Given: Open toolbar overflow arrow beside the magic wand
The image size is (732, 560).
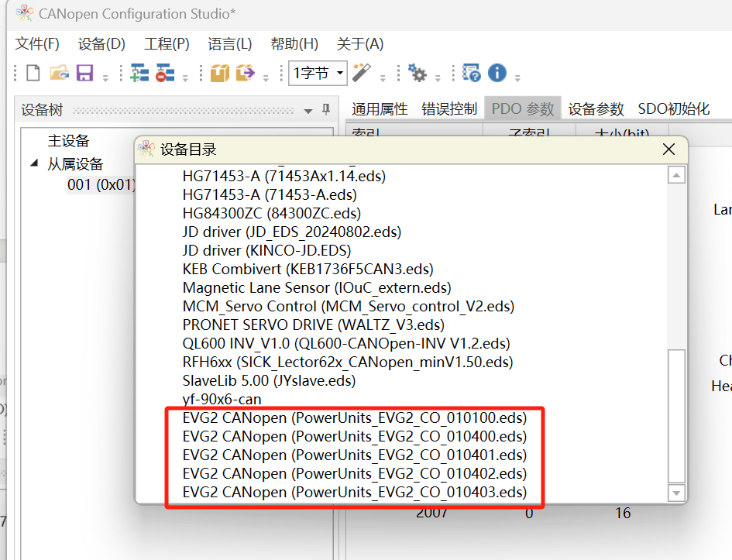Looking at the screenshot, I should (383, 77).
